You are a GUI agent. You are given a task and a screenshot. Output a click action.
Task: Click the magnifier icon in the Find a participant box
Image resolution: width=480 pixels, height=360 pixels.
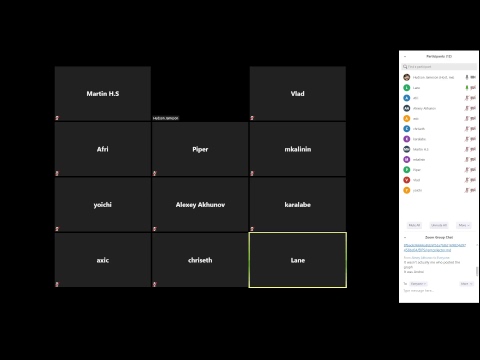(405, 67)
